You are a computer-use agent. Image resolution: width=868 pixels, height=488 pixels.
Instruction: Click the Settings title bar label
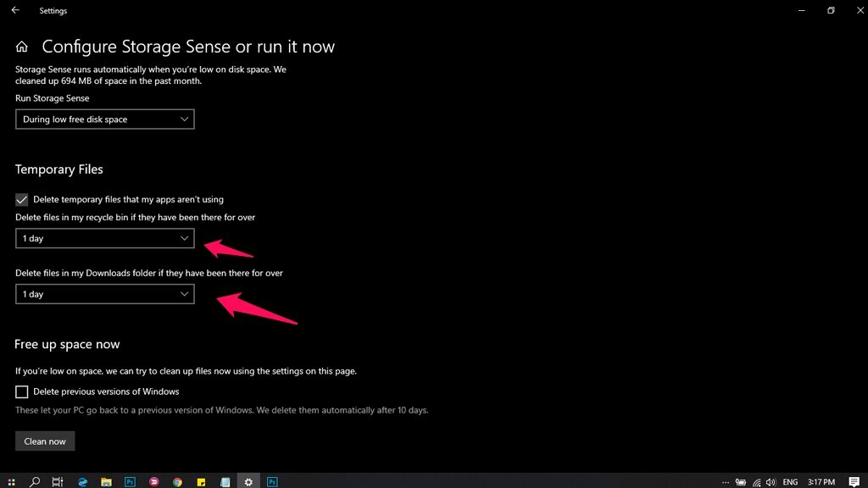pos(53,10)
